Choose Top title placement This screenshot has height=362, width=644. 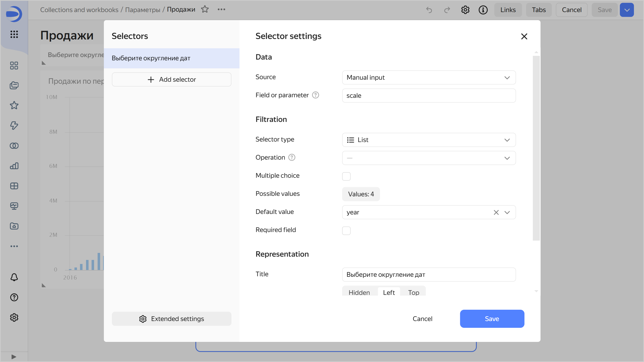413,292
